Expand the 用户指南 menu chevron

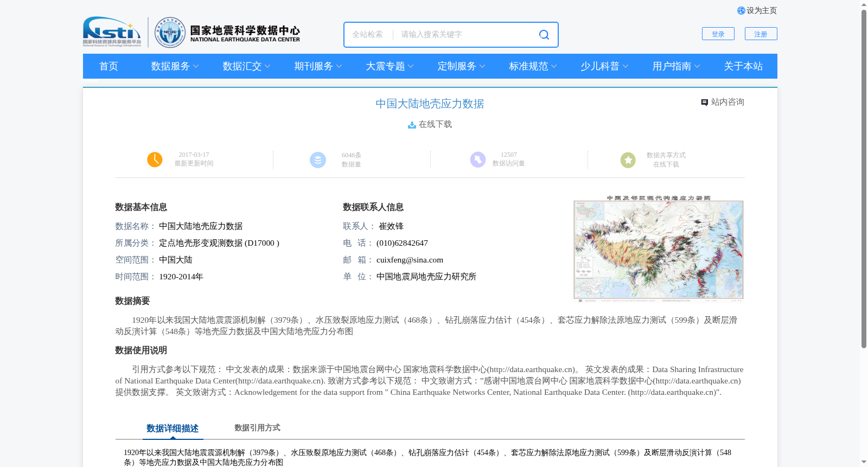697,66
